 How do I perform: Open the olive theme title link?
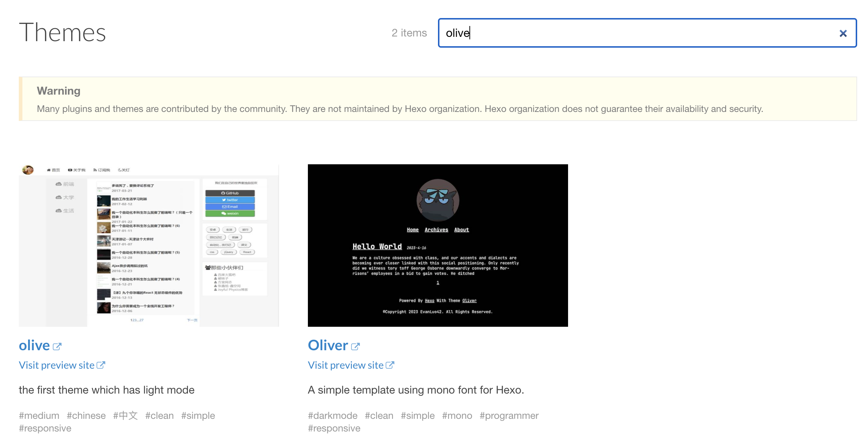click(x=34, y=346)
